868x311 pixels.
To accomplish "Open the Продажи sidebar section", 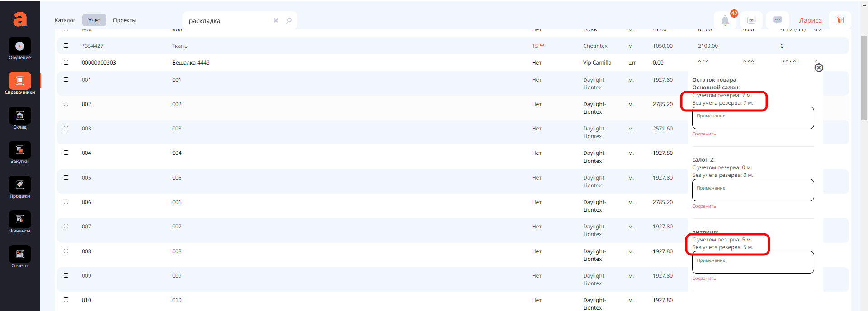I will (20, 185).
